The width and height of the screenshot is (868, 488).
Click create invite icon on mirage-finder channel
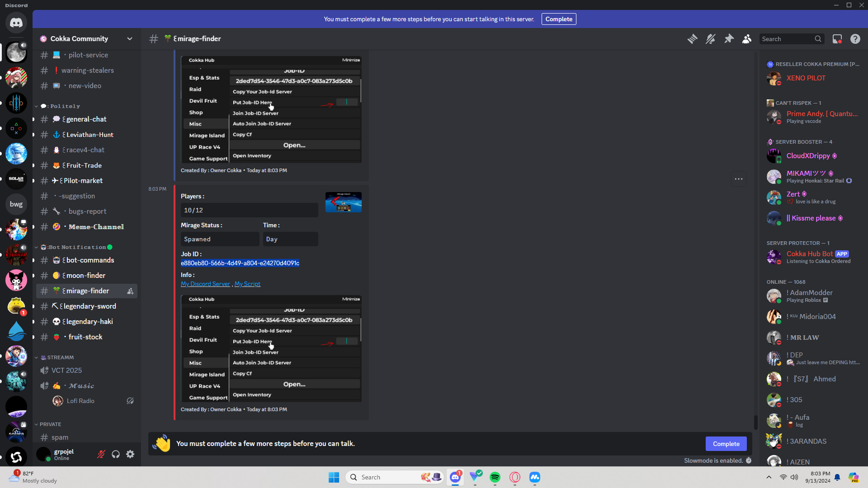pos(130,291)
